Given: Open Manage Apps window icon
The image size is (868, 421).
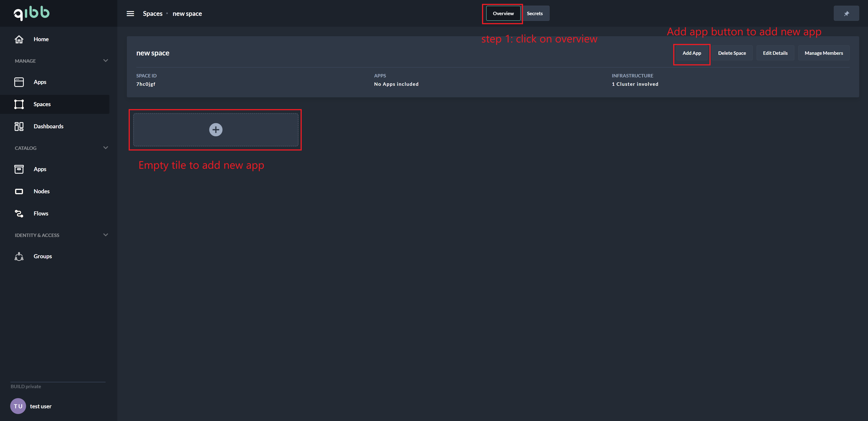Looking at the screenshot, I should [19, 82].
